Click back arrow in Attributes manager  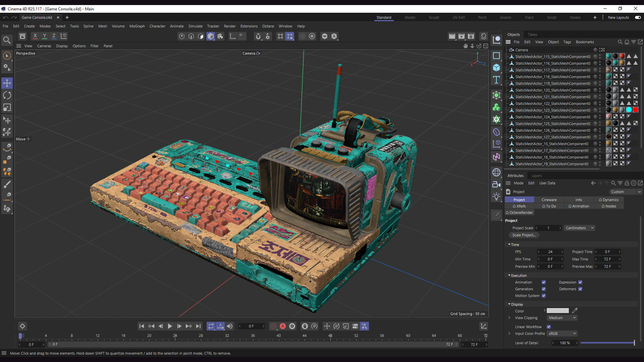593,183
